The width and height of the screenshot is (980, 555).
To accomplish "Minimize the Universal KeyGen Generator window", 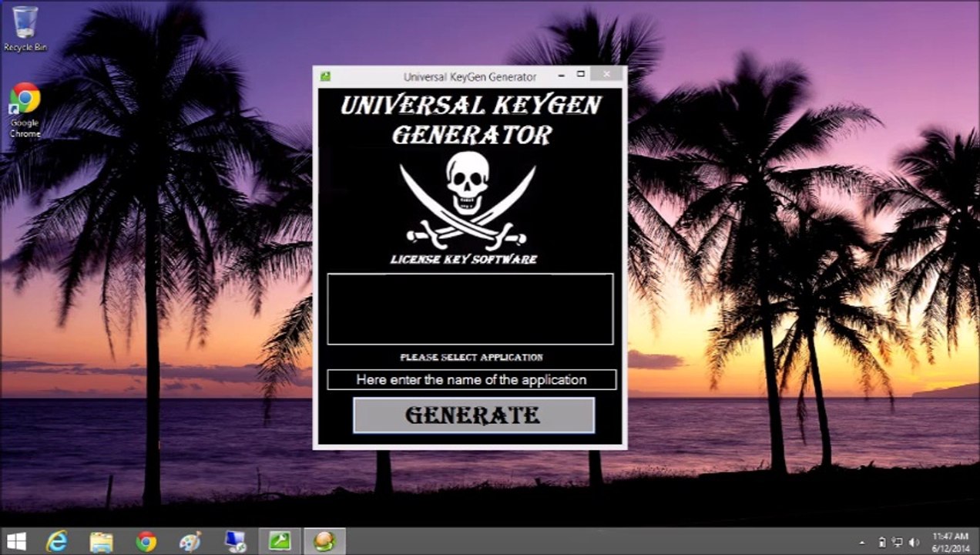I will coord(561,76).
